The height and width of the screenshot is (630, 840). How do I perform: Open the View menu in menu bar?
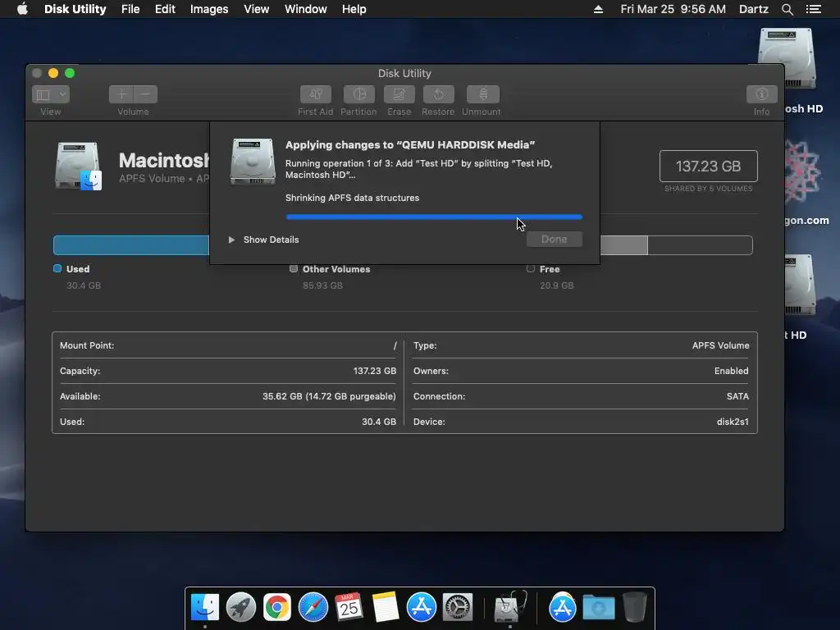pos(256,9)
